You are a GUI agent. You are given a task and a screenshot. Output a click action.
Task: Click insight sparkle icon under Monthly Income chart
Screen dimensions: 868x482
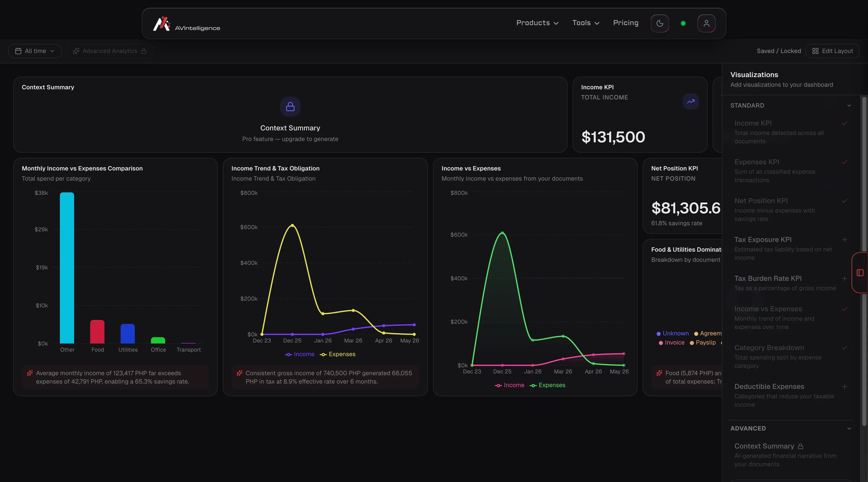click(x=30, y=373)
